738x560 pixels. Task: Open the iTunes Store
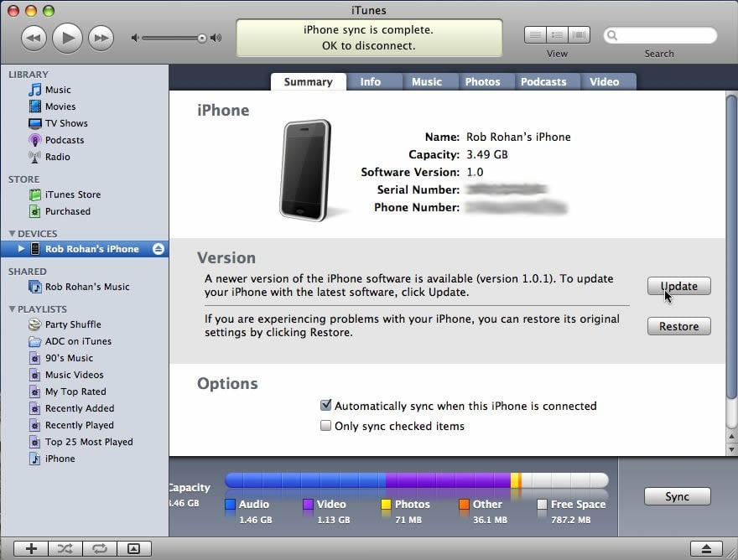[73, 194]
